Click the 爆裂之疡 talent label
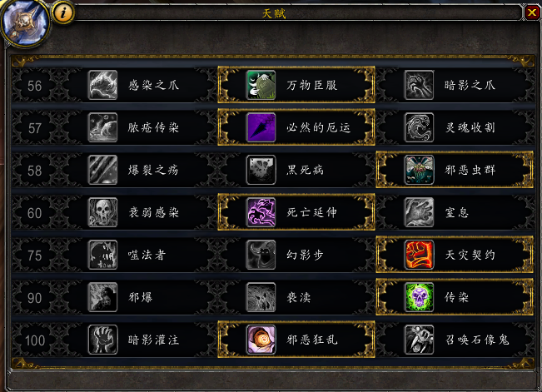The height and width of the screenshot is (392, 542). [x=153, y=170]
